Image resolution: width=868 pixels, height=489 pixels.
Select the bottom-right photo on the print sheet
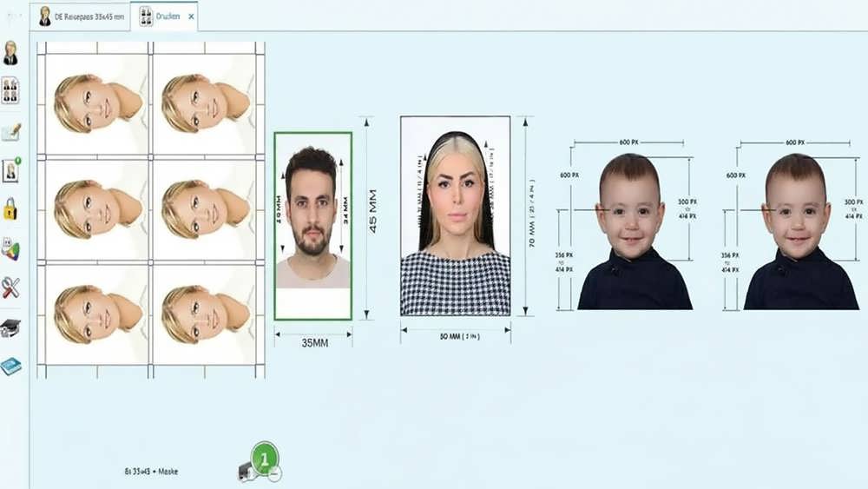[205, 314]
